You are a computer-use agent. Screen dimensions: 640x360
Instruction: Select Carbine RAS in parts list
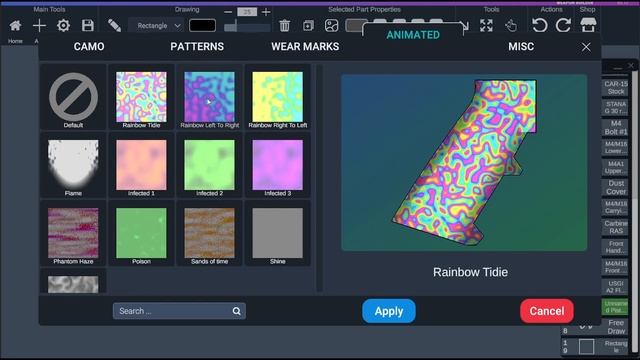tap(616, 227)
